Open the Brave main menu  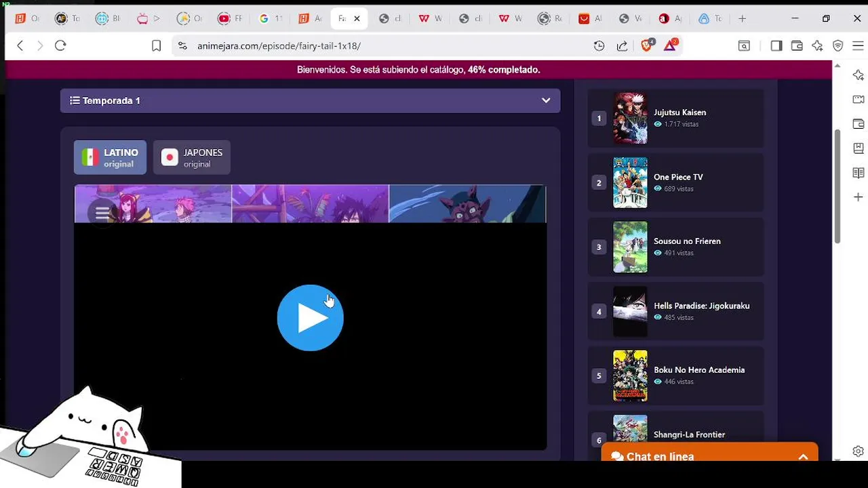(x=858, y=45)
